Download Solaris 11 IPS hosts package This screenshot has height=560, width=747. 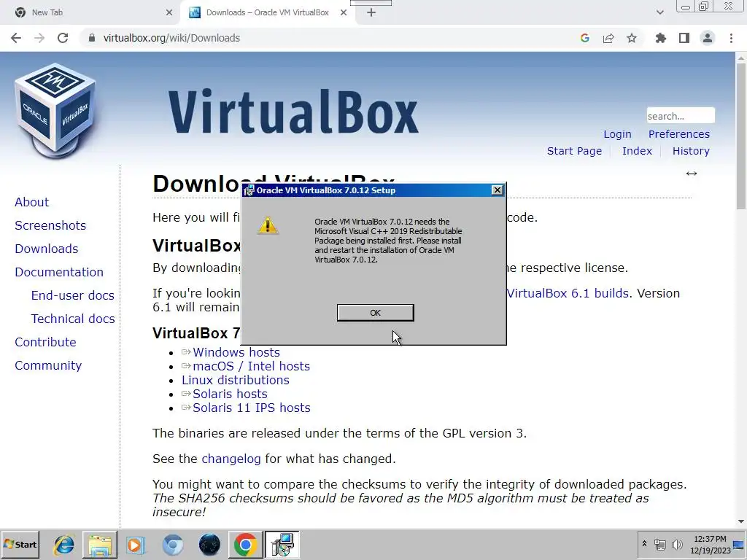252,408
